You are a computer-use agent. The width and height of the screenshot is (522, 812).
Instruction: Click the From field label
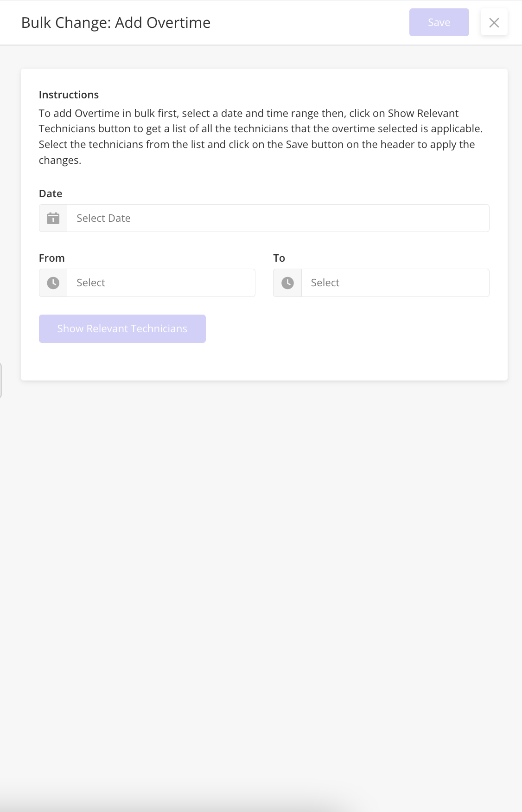pyautogui.click(x=52, y=258)
